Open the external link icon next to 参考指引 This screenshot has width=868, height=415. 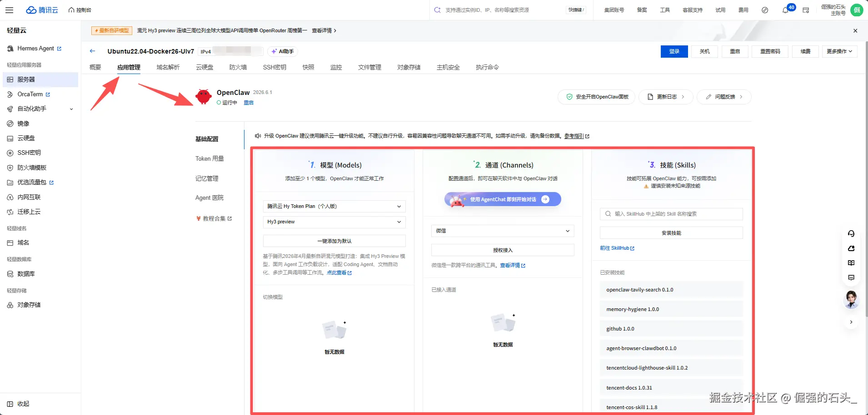[x=587, y=136]
